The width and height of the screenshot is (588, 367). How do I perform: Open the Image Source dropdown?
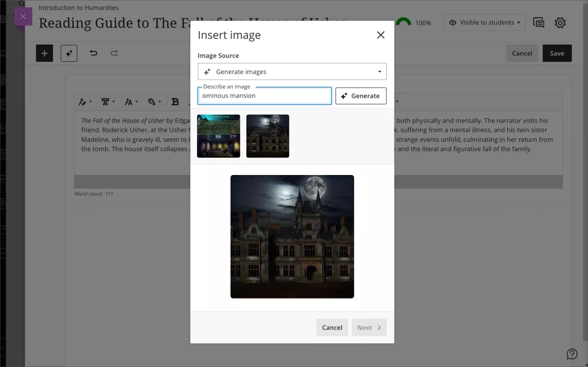292,71
